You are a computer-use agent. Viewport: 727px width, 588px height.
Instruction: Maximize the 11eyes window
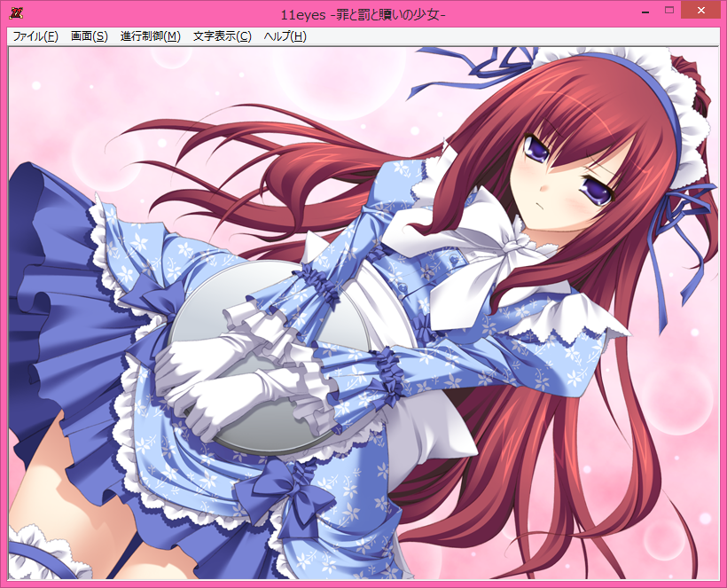[x=669, y=11]
